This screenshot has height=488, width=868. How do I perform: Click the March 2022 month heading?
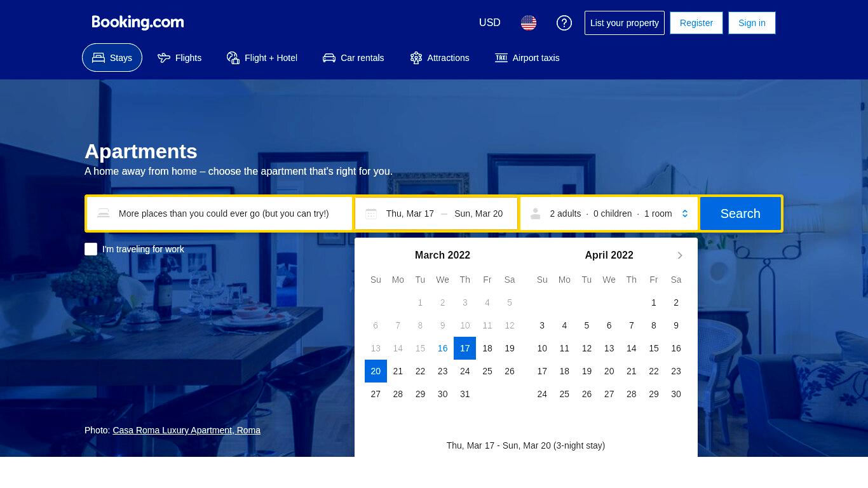442,255
